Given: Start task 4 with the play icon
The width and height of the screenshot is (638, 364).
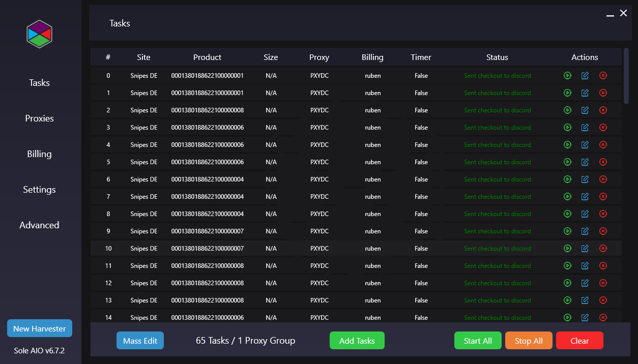Looking at the screenshot, I should (x=567, y=145).
